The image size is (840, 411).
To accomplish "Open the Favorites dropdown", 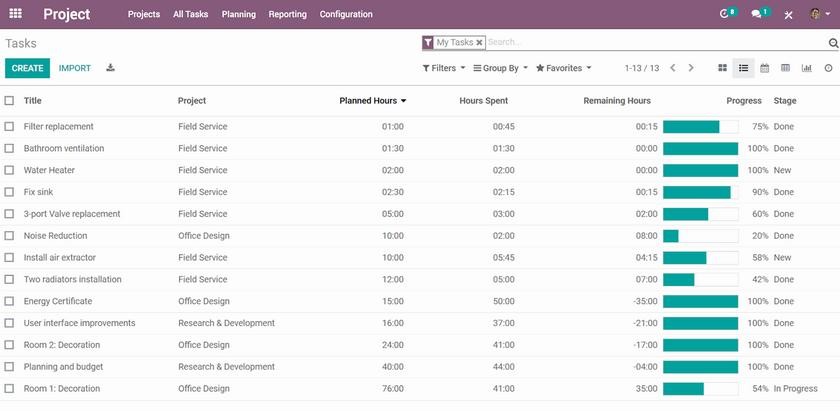I will click(564, 68).
